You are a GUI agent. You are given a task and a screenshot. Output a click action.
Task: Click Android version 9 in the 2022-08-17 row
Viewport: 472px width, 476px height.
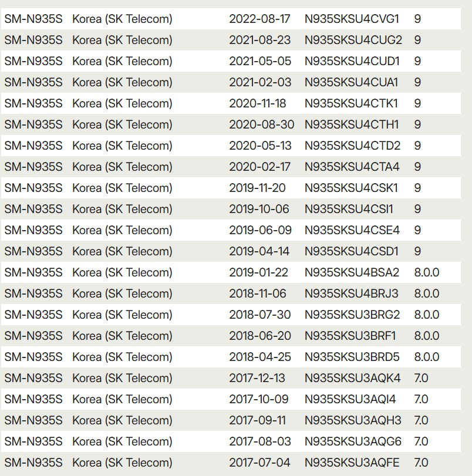coord(417,19)
